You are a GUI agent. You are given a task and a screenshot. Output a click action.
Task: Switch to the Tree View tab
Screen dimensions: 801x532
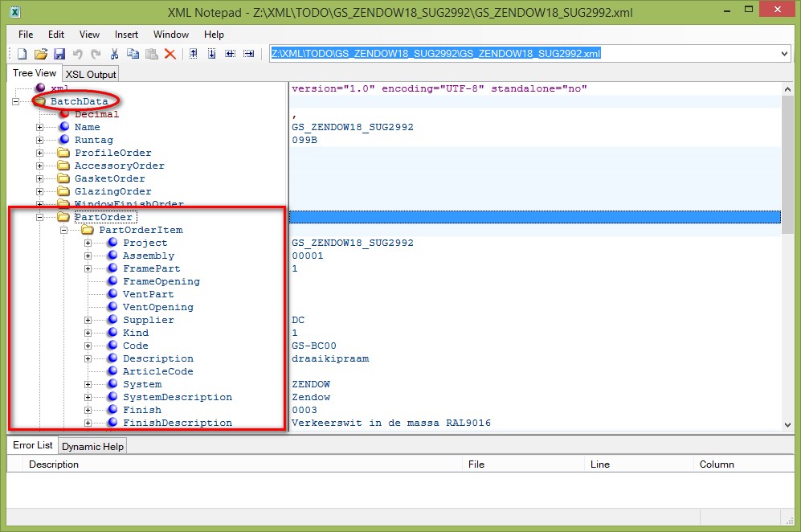(x=35, y=73)
